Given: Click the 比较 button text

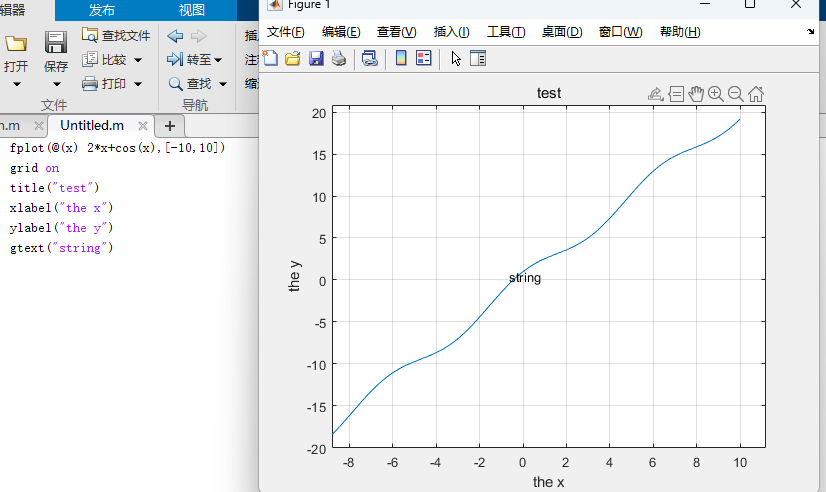Looking at the screenshot, I should tap(114, 60).
